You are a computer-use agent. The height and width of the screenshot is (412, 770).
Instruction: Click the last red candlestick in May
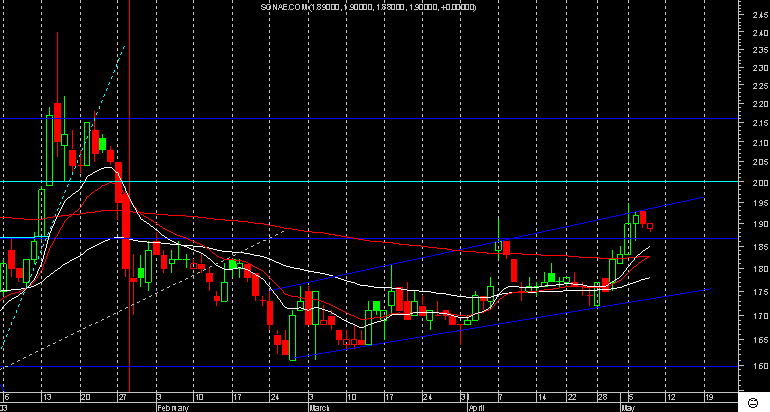click(x=650, y=227)
